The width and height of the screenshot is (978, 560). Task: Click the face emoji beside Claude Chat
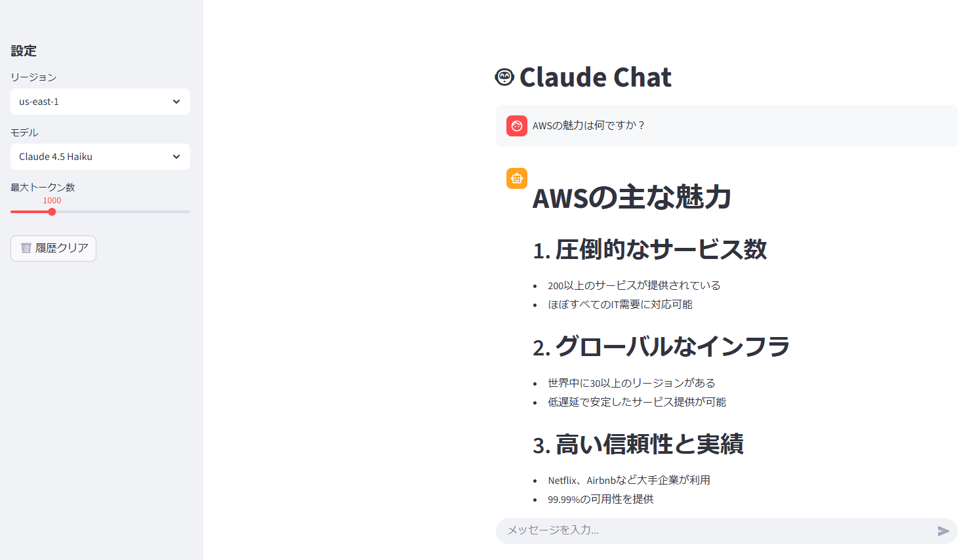click(504, 77)
